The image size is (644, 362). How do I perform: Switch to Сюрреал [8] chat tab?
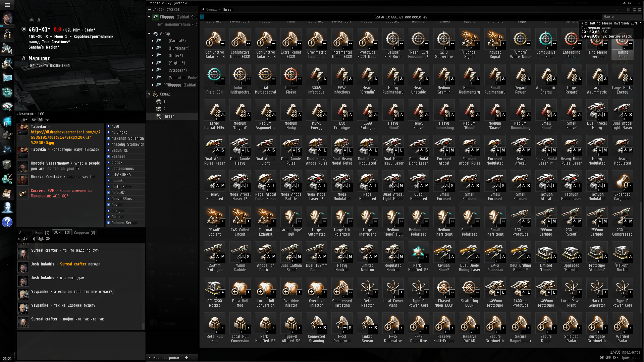85,233
